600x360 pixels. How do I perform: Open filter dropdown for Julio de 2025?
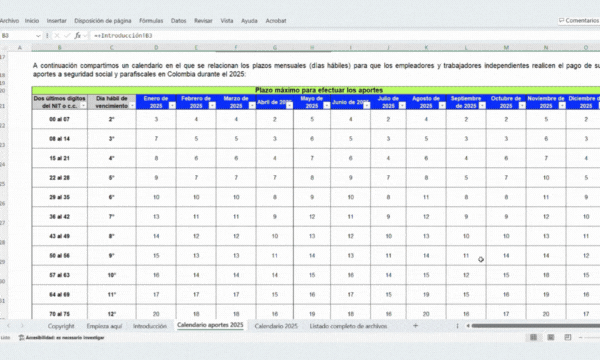coord(402,106)
